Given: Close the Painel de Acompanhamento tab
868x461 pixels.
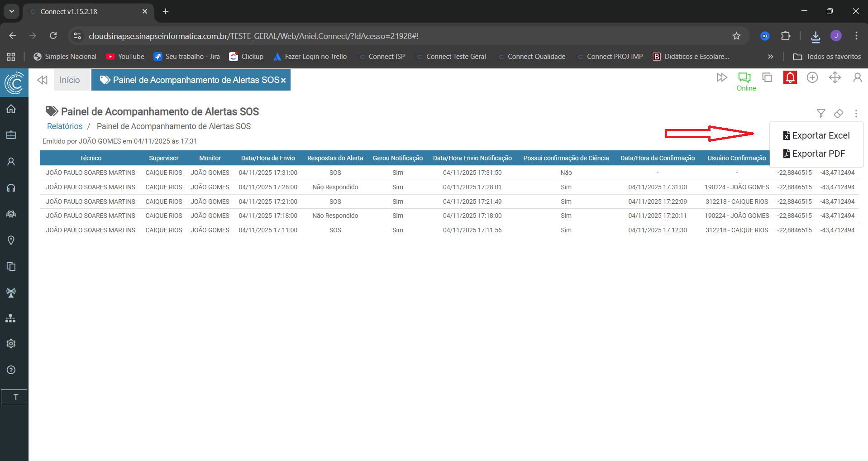Looking at the screenshot, I should point(283,81).
